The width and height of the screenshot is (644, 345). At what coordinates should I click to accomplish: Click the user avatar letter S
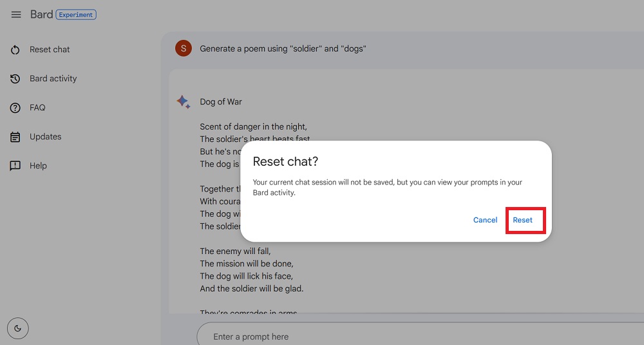tap(184, 48)
